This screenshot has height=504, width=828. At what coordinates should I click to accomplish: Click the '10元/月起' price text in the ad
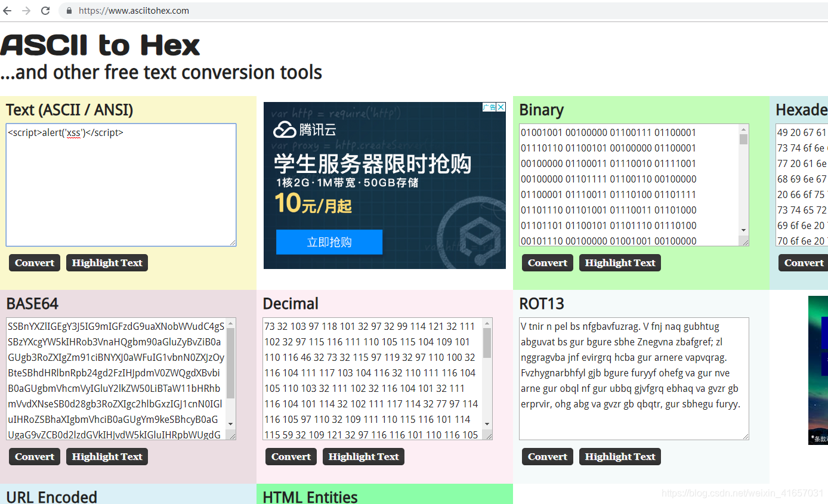(313, 203)
